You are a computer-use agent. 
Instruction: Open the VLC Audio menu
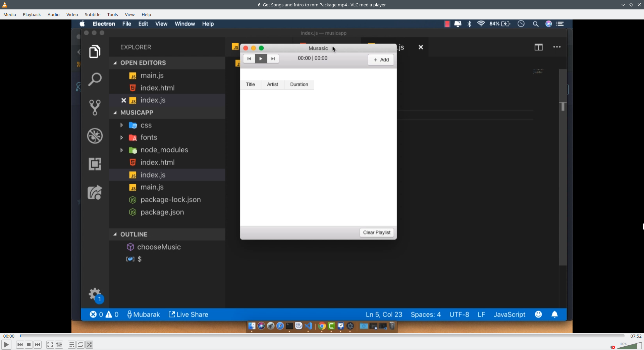tap(54, 14)
